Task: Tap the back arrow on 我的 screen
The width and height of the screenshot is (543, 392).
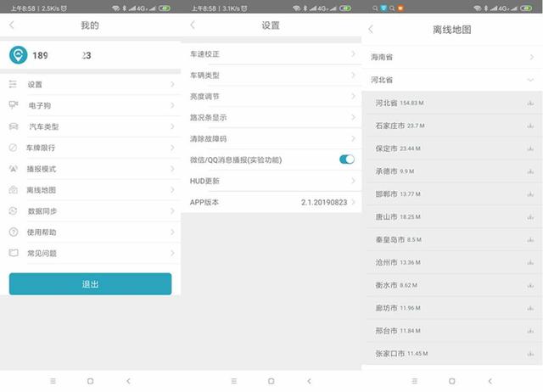Action: pyautogui.click(x=12, y=25)
